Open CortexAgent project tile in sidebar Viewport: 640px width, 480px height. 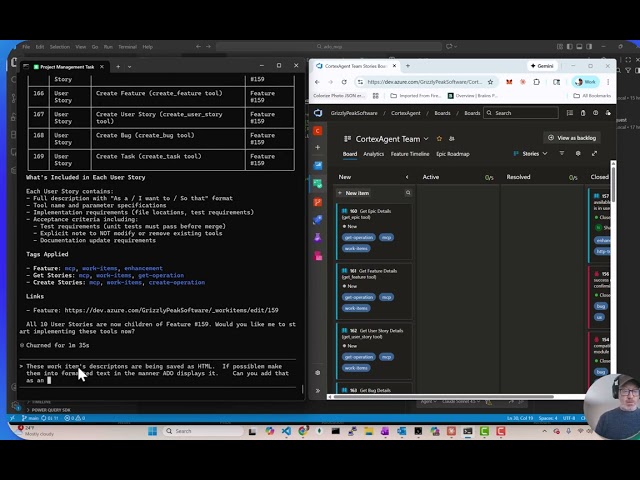(318, 131)
